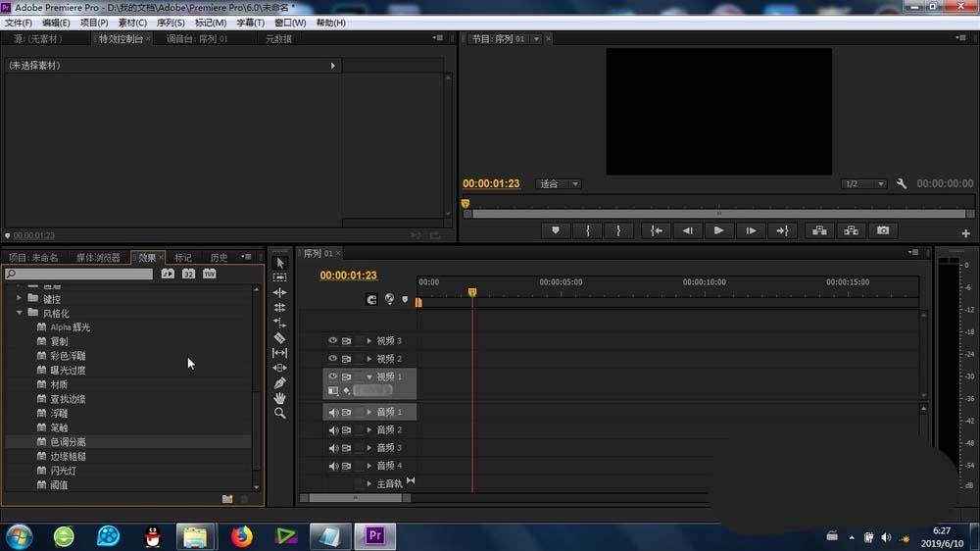Filter effects by accelerated effects icon
This screenshot has width=980, height=551.
(168, 274)
